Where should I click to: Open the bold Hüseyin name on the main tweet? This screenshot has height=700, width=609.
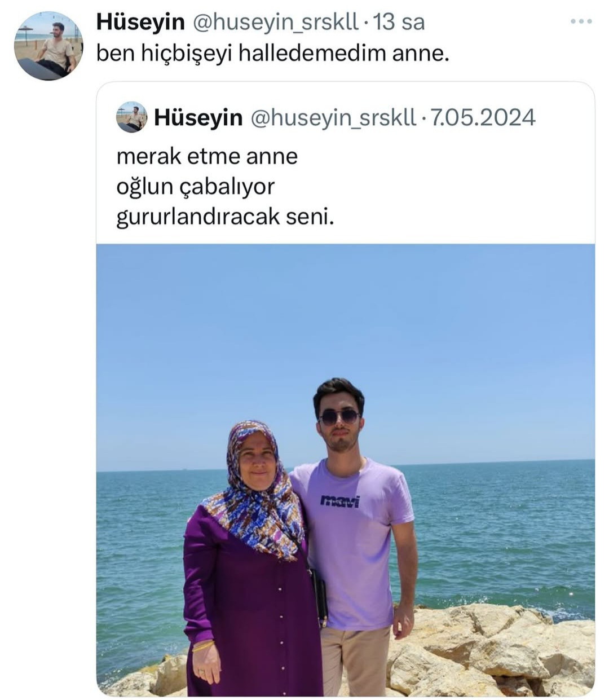coord(140,22)
